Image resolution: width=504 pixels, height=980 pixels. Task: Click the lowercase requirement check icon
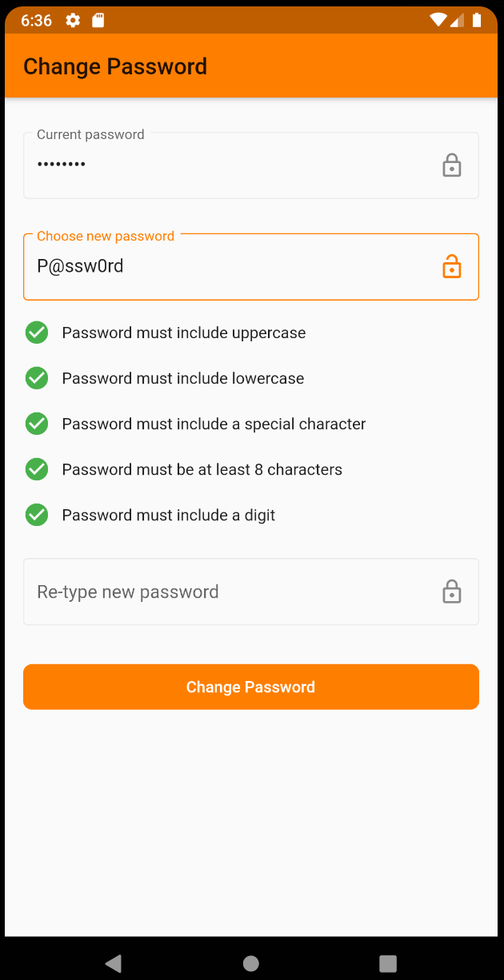coord(36,377)
